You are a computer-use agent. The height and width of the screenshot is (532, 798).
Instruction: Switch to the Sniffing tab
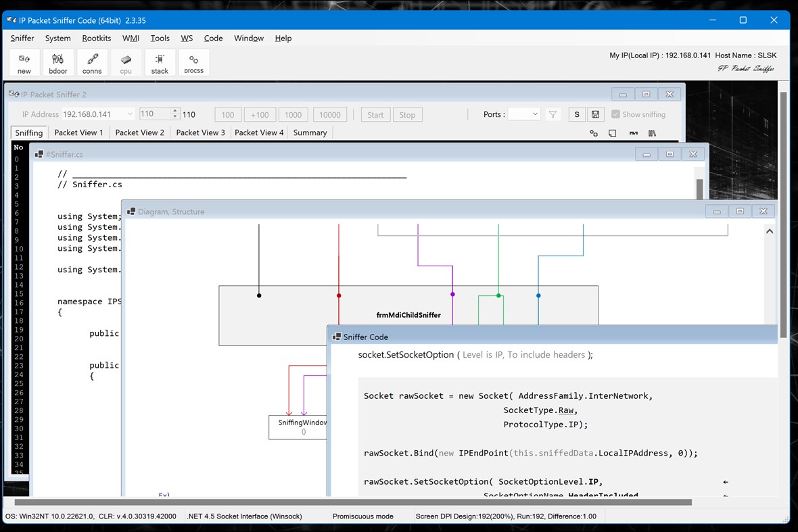coord(29,132)
